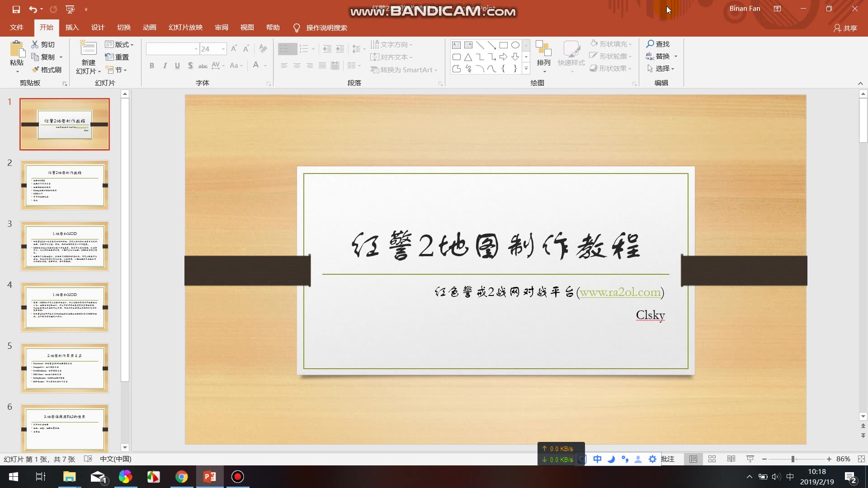Viewport: 868px width, 488px height.
Task: Collapse the ribbon with the chevron arrow
Action: coord(860,84)
